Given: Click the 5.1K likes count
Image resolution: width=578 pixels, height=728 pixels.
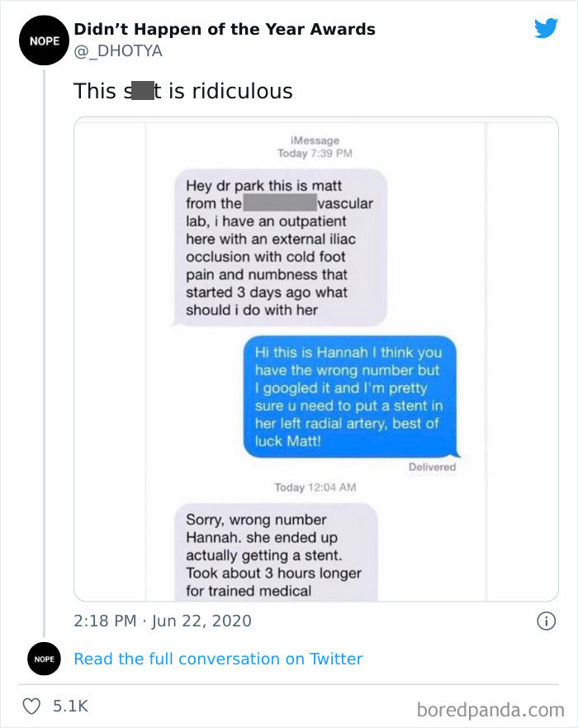Looking at the screenshot, I should click(x=70, y=706).
